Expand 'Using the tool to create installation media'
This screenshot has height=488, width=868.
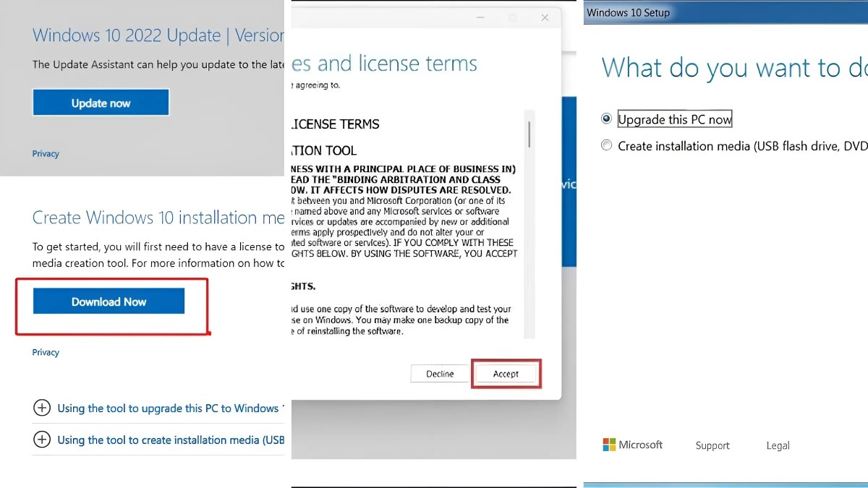pos(171,440)
